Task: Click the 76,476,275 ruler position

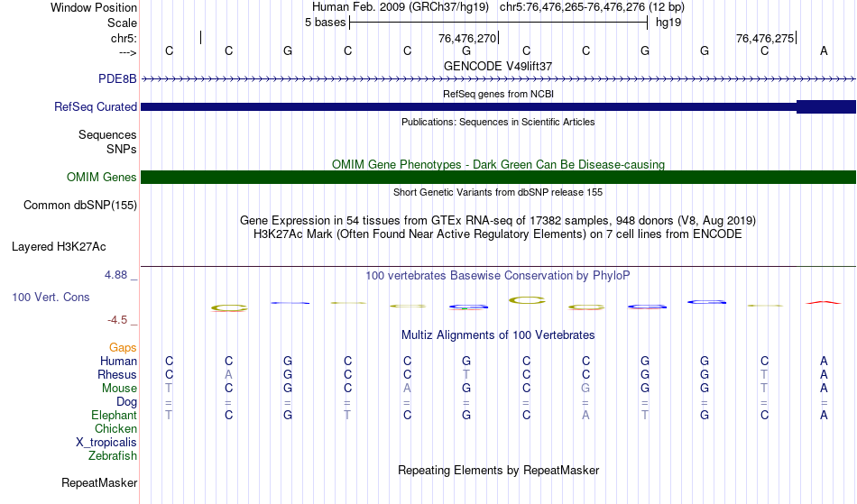Action: coord(765,38)
